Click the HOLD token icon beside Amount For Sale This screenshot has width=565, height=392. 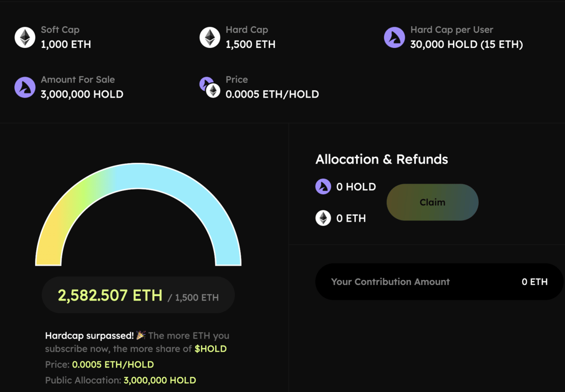24,87
